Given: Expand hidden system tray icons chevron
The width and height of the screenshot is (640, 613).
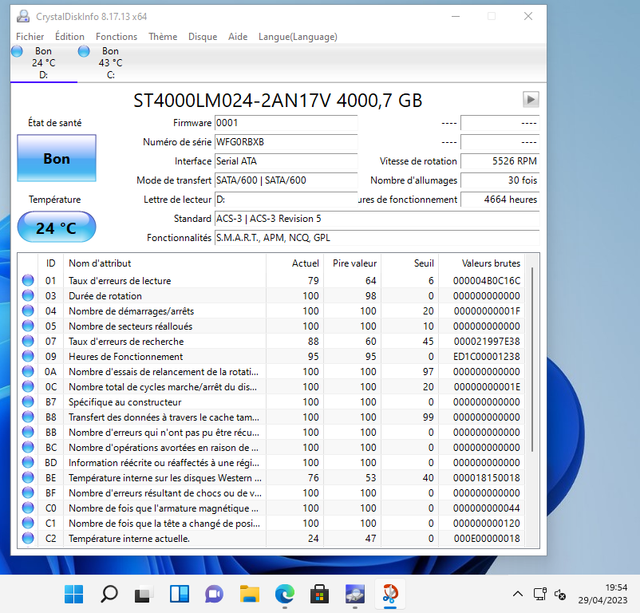Looking at the screenshot, I should 518,594.
